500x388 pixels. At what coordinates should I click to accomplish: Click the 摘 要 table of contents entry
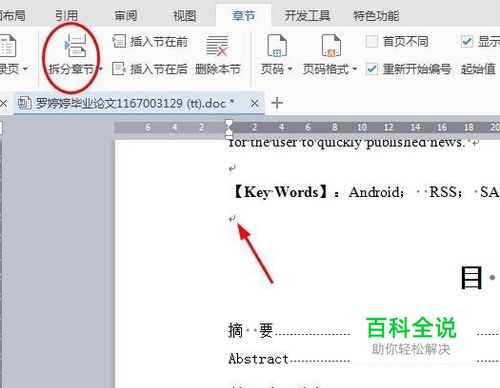pyautogui.click(x=251, y=331)
